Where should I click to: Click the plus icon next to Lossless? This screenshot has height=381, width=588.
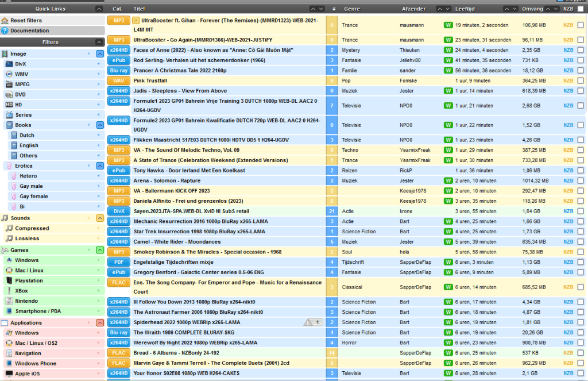pos(88,238)
